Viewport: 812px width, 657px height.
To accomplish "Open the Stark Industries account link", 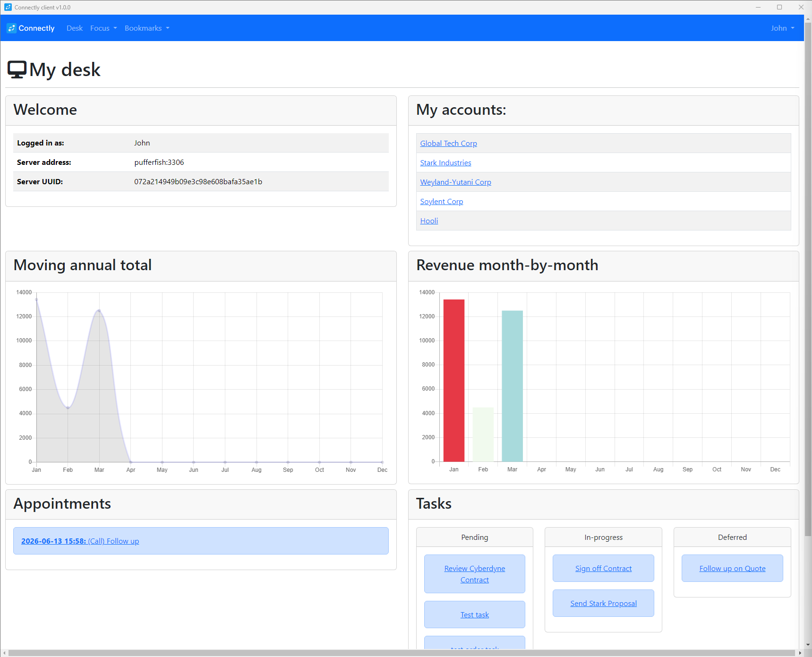I will tap(445, 163).
